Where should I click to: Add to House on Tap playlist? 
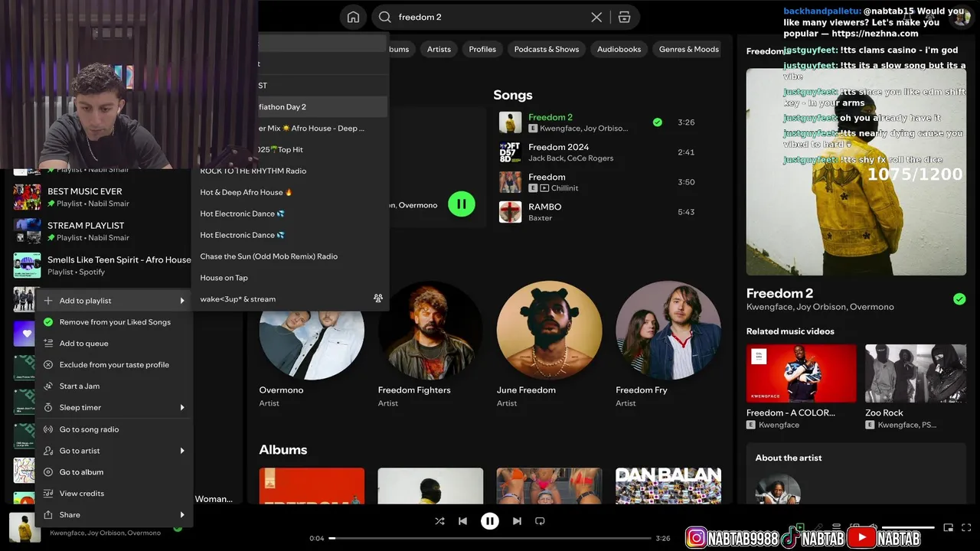[x=290, y=278]
